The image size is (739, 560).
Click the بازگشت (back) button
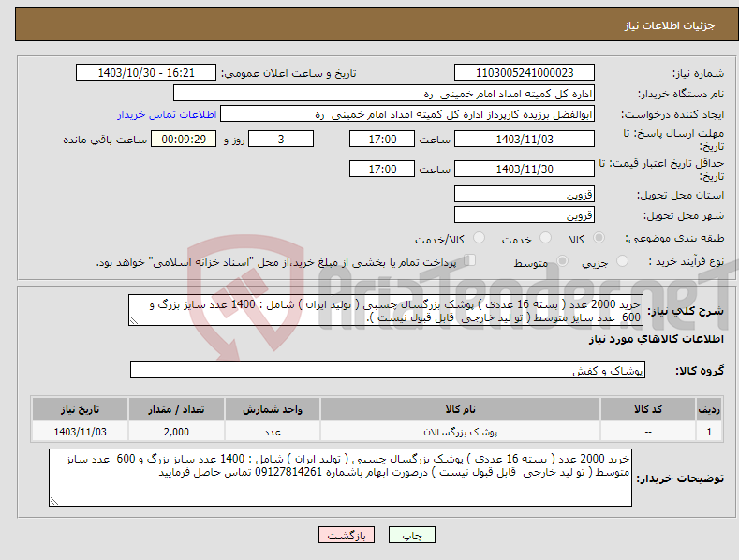click(x=347, y=535)
